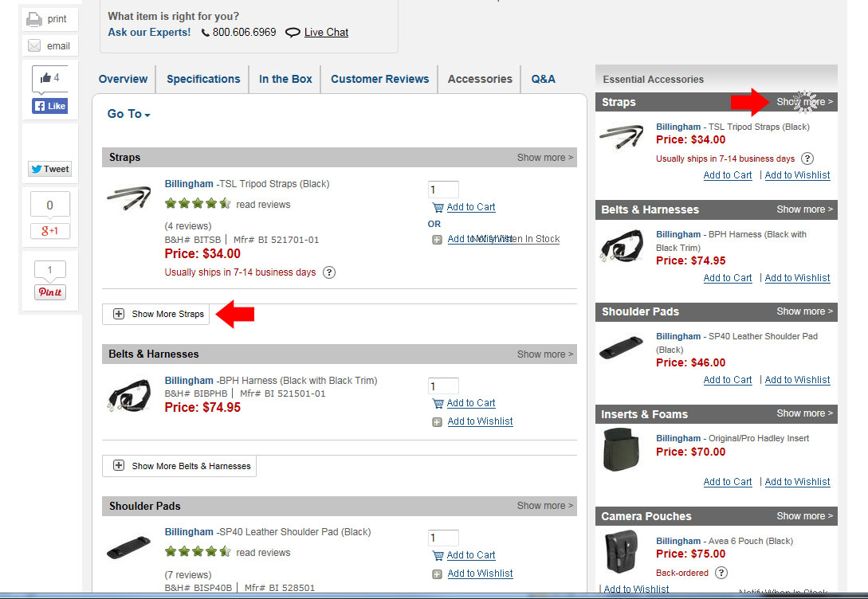The height and width of the screenshot is (599, 868).
Task: Click wishlist plus icon for TSL Tripod Straps
Action: coord(437,240)
